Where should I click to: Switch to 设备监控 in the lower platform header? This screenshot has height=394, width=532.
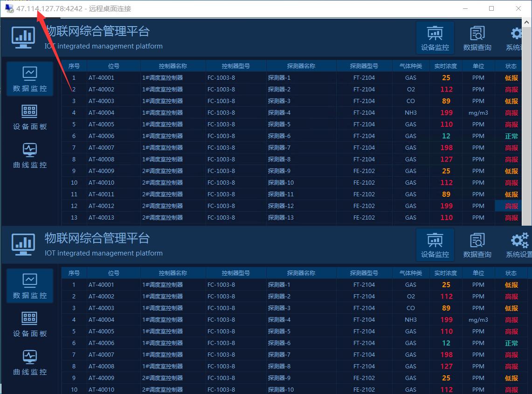click(435, 245)
